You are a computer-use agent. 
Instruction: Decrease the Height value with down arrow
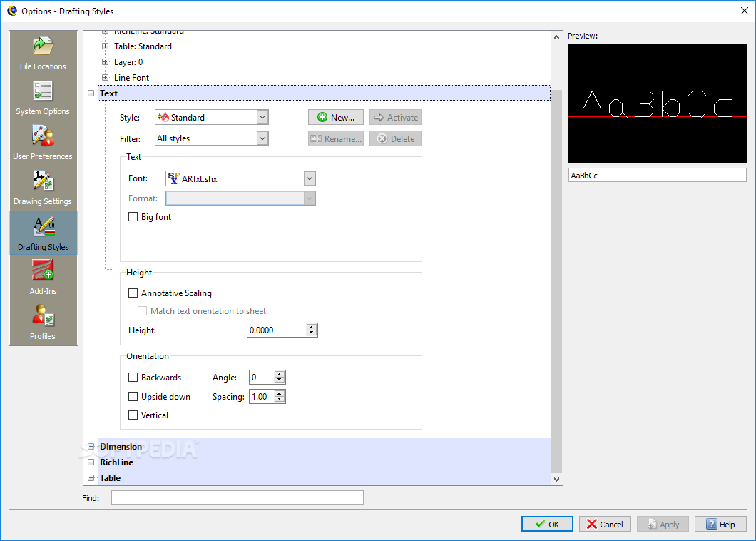[x=312, y=333]
